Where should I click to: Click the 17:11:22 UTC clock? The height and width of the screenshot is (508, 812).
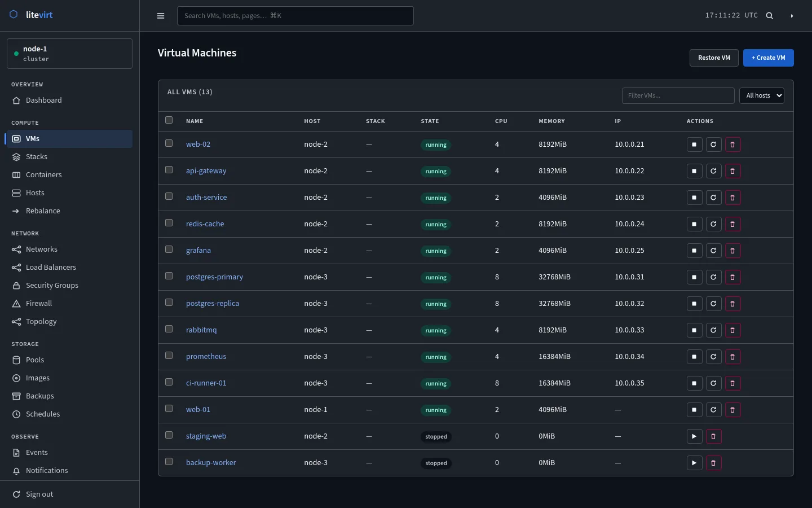(x=731, y=15)
